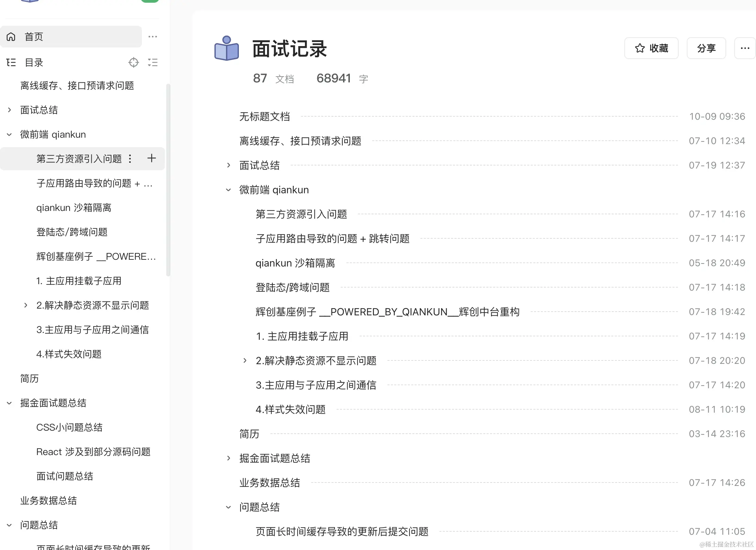Open vertical dots menu on 第三方资源引入问题
Viewport: 756px width, 550px height.
pyautogui.click(x=130, y=159)
